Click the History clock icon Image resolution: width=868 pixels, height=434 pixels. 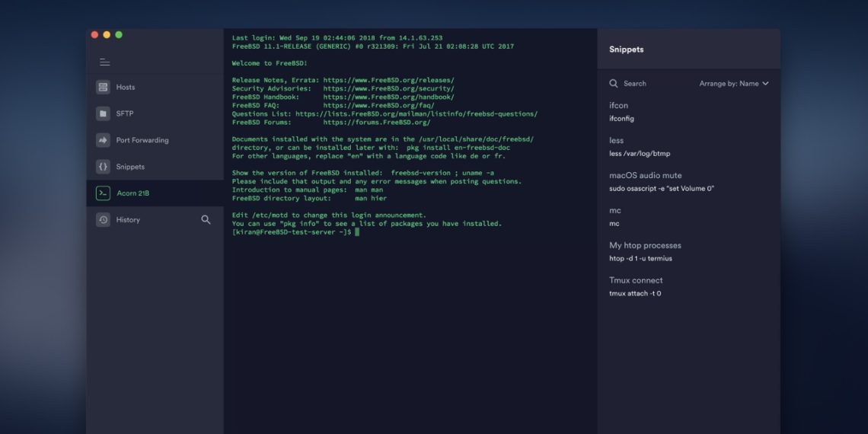[x=103, y=220]
